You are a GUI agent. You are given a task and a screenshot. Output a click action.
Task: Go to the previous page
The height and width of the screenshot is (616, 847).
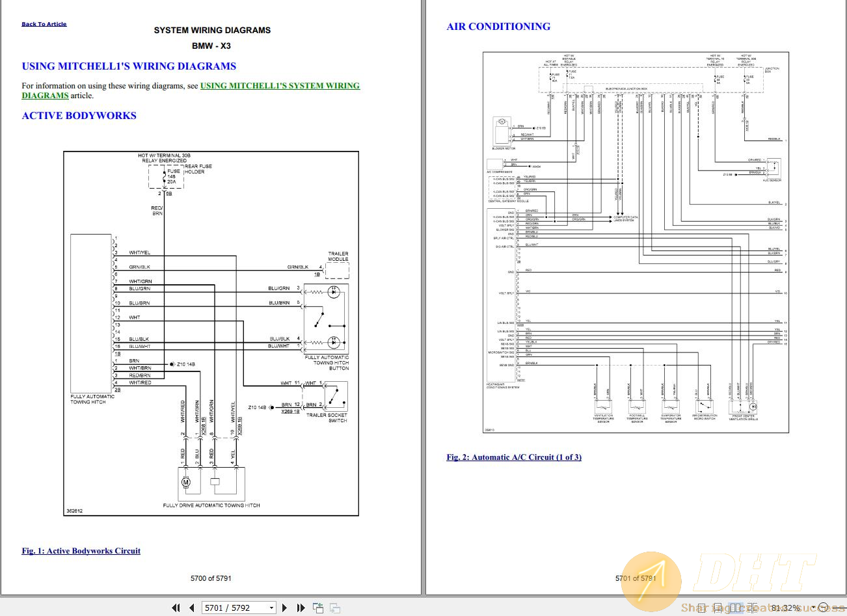[191, 608]
